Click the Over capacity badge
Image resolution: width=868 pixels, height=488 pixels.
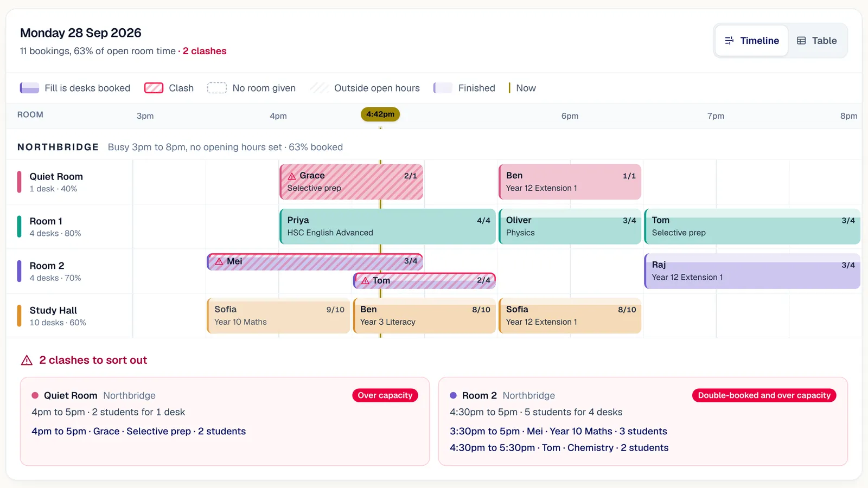(x=385, y=395)
